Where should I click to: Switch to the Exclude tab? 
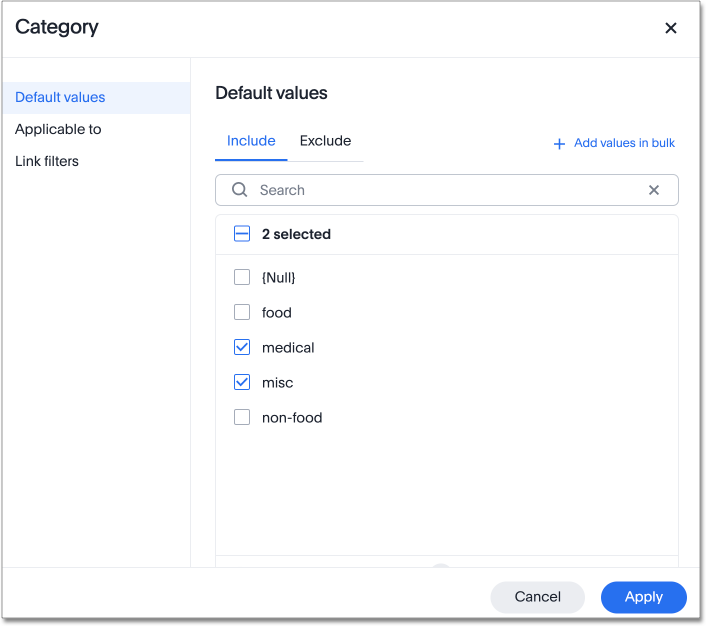point(325,141)
